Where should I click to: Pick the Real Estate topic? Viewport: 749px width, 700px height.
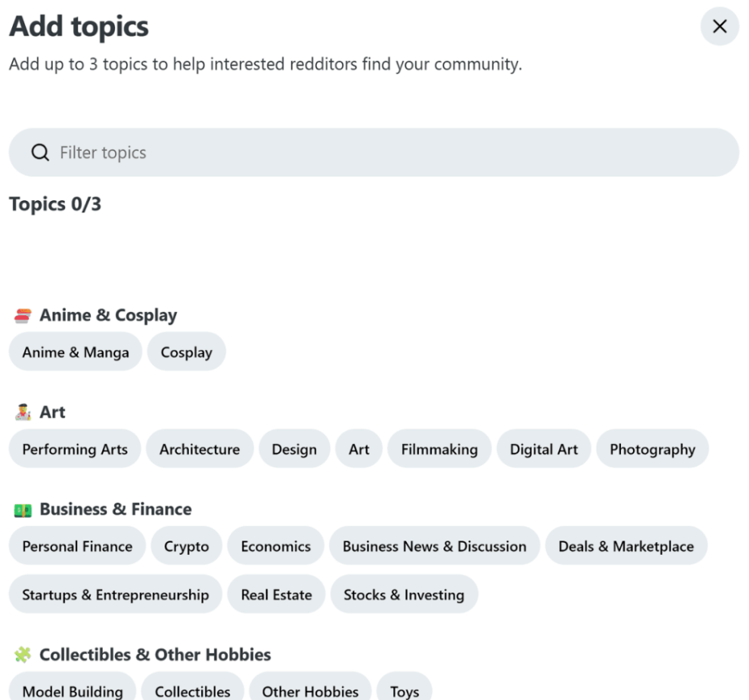(x=276, y=595)
